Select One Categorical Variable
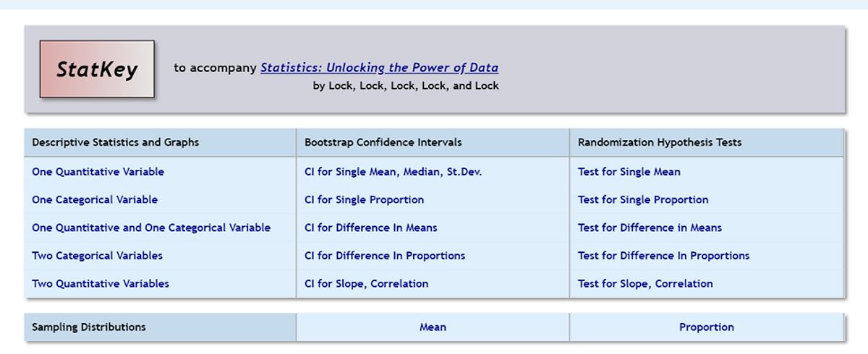 click(x=95, y=199)
